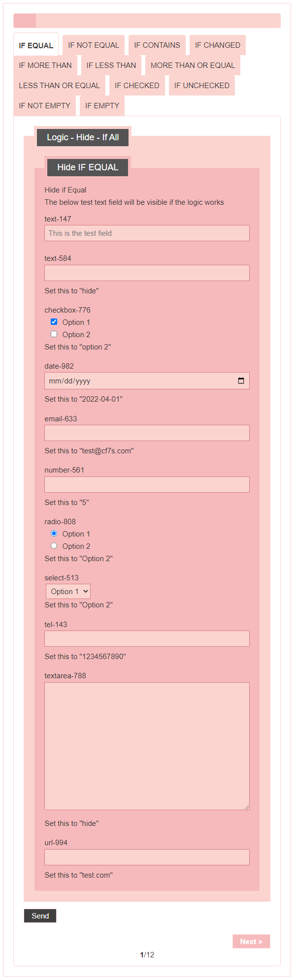Viewport: 296px width, 980px height.
Task: Switch to the IF NOT EQUAL tab
Action: (x=94, y=45)
